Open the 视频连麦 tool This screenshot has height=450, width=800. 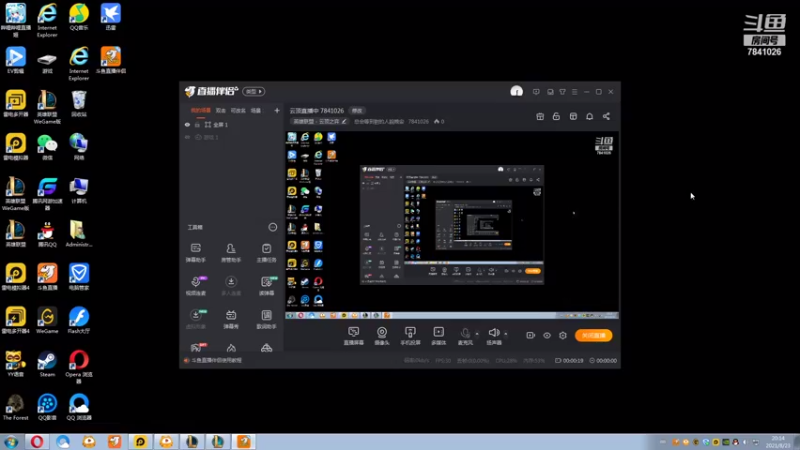tap(195, 286)
